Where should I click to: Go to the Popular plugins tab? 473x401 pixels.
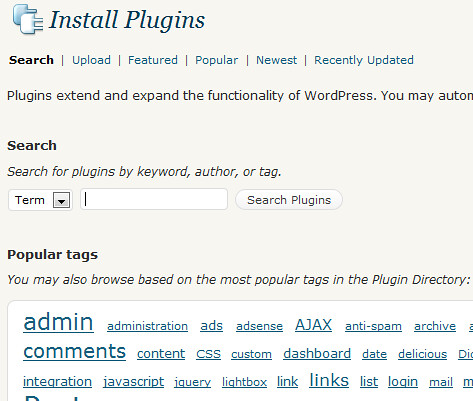pos(217,60)
